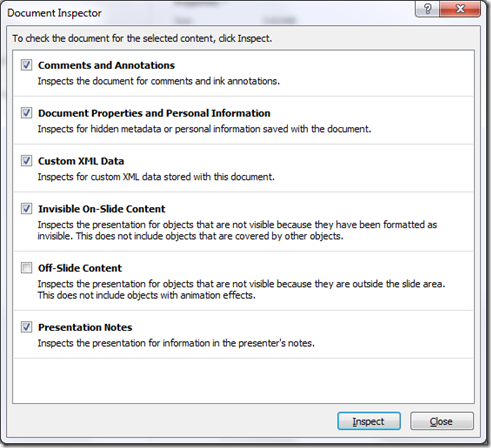Uncheck Document Properties and Personal Information checkbox
This screenshot has height=448, width=491.
coord(26,113)
